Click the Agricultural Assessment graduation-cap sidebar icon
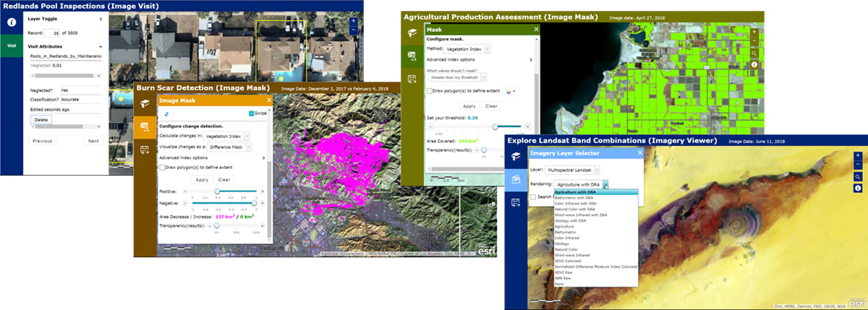868x310 pixels. pos(412,33)
